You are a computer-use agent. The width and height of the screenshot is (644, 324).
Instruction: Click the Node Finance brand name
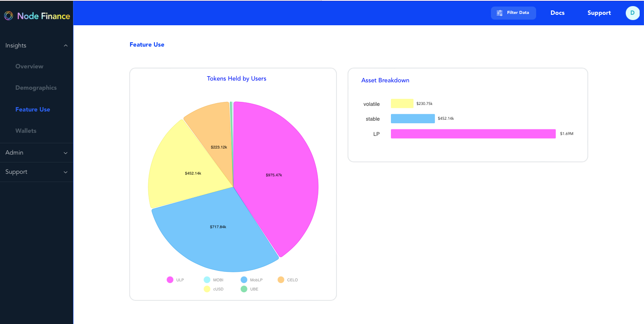pos(43,16)
